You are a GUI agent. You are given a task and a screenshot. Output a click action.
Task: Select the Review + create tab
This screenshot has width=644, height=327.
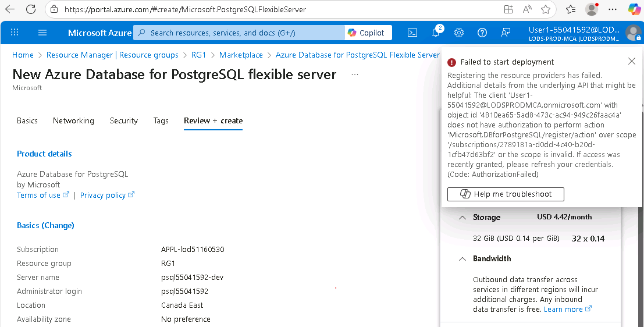(213, 121)
